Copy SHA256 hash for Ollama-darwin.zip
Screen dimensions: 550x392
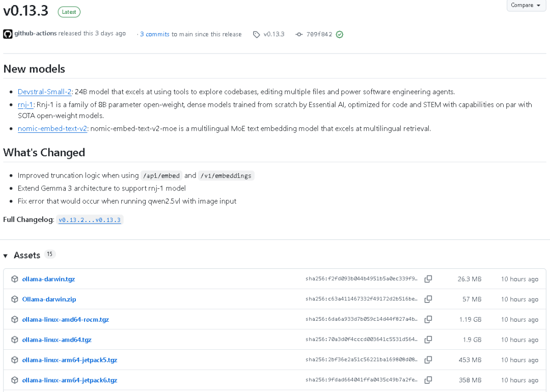[428, 299]
